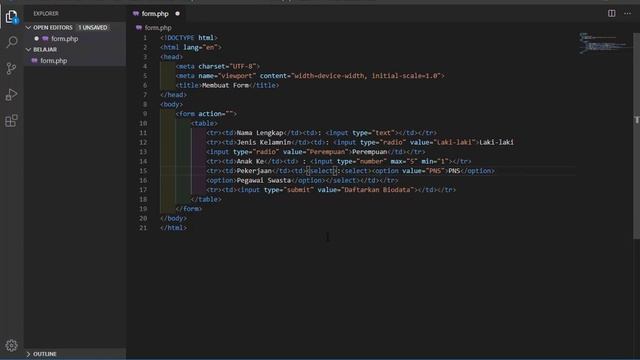Click the form action attribute line
640x360 pixels.
coord(206,113)
